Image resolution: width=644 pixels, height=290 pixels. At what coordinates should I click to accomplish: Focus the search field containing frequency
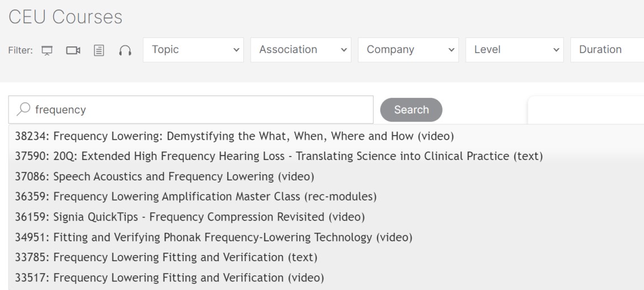click(x=191, y=110)
